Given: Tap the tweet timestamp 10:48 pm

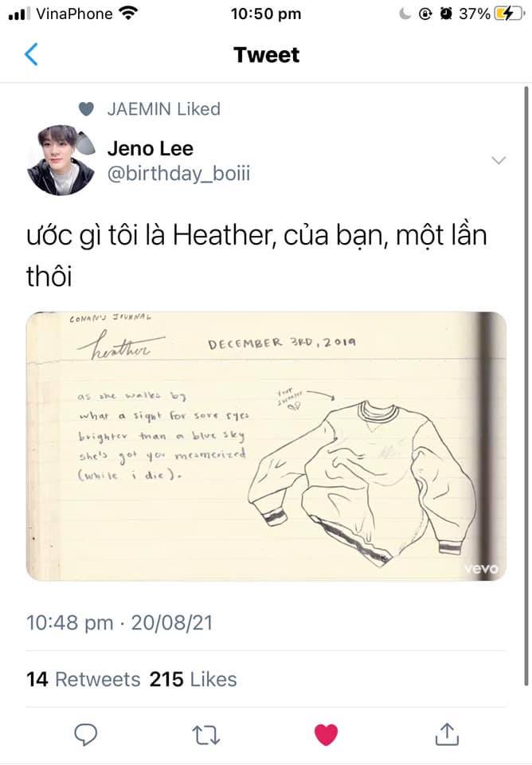Looking at the screenshot, I should [x=69, y=622].
